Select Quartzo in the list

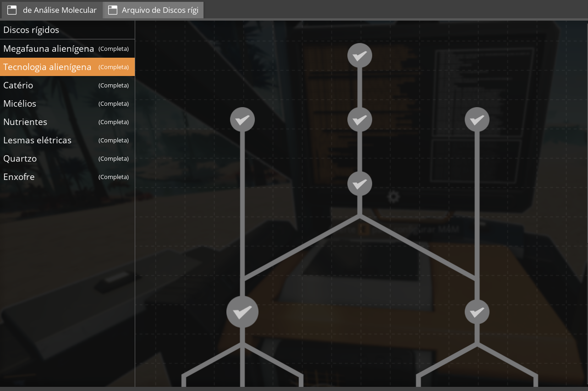click(67, 158)
